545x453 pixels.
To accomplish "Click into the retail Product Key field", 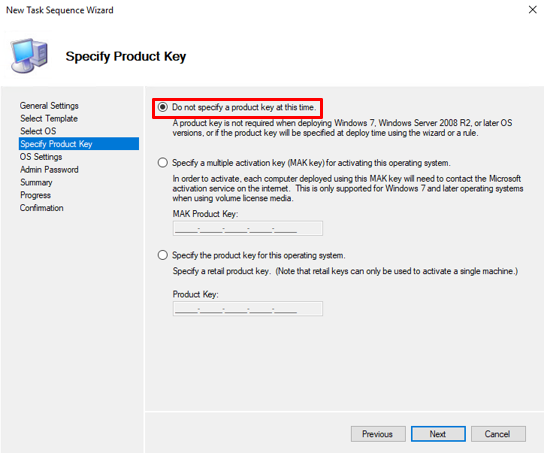I will [247, 309].
